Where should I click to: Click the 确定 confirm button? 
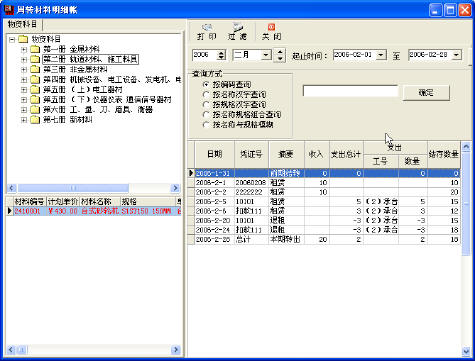[x=426, y=93]
